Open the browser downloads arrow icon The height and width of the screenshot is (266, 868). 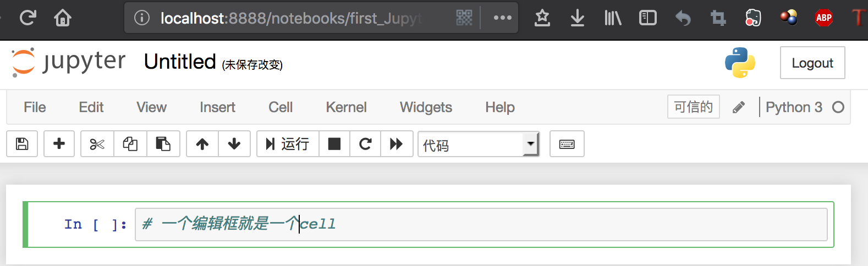(x=577, y=18)
